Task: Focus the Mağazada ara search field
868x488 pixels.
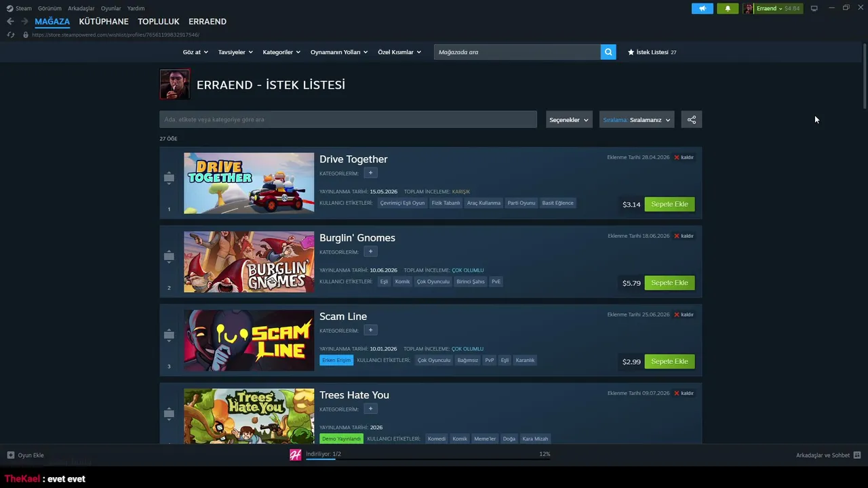Action: point(517,52)
